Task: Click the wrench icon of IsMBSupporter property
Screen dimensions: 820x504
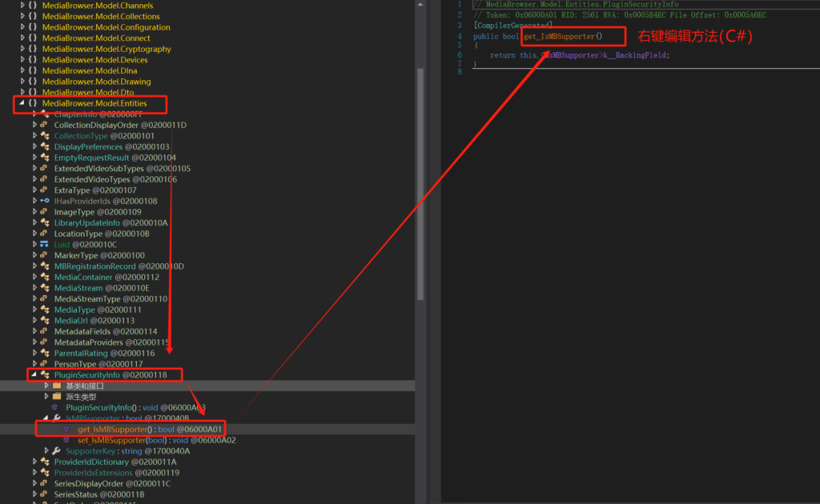Action: (57, 418)
